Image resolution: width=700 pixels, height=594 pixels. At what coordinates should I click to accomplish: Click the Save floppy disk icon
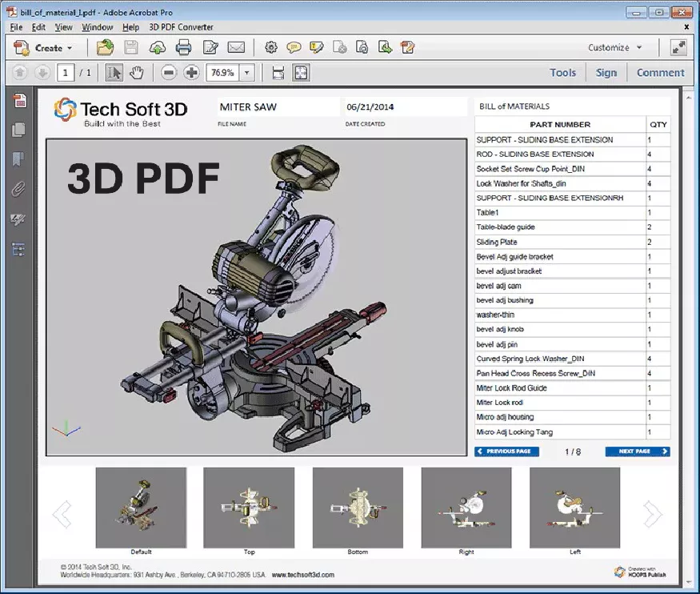131,47
